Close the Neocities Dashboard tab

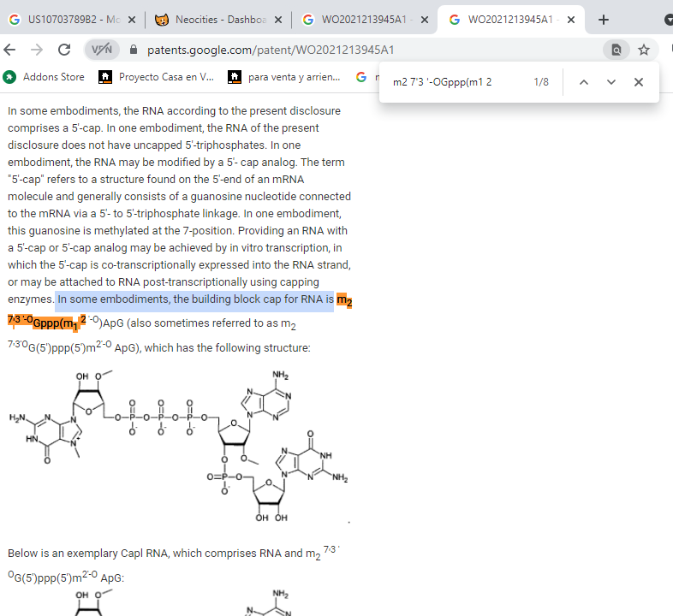[x=277, y=20]
